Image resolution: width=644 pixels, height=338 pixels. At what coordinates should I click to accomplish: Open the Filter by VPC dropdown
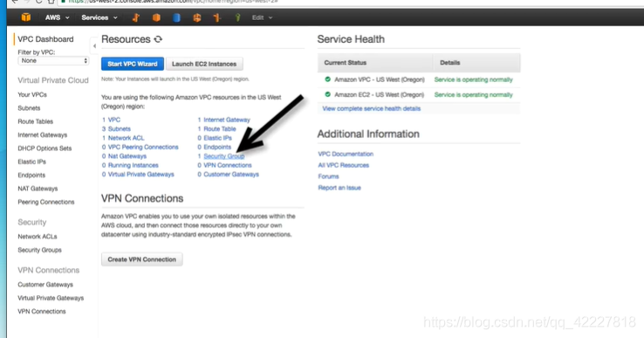(x=53, y=60)
